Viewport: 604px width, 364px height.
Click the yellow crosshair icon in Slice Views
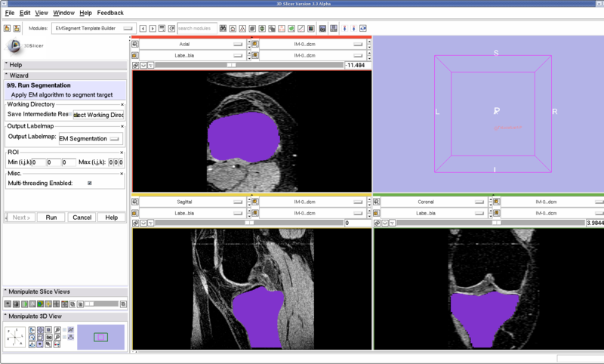coord(48,304)
